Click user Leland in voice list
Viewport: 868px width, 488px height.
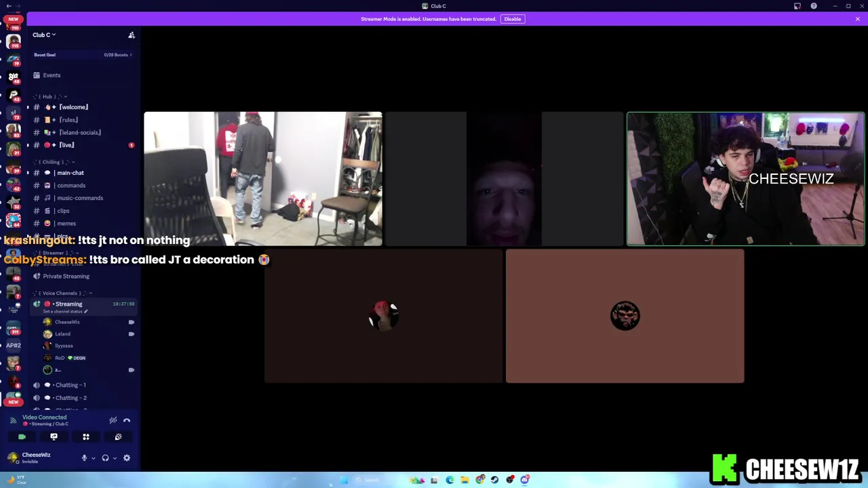pyautogui.click(x=62, y=334)
